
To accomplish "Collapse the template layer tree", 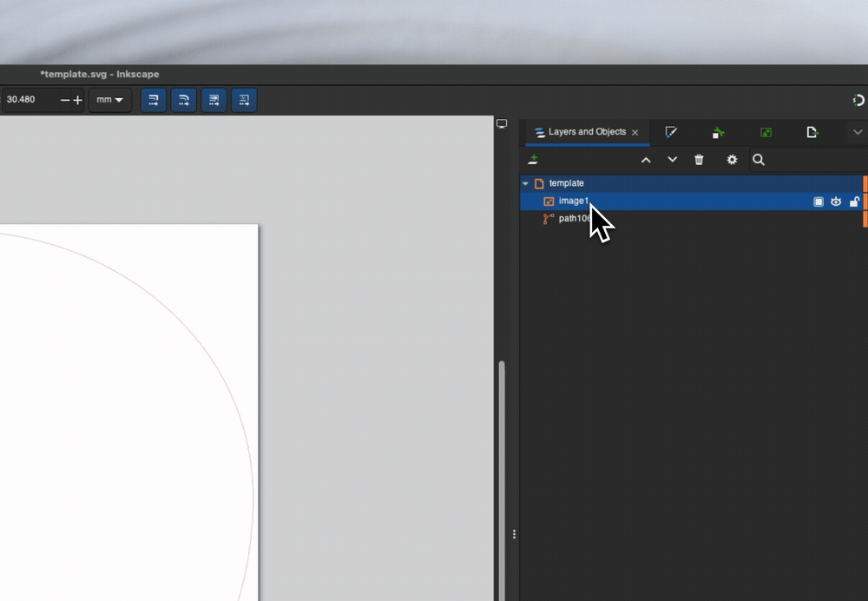I will point(525,183).
